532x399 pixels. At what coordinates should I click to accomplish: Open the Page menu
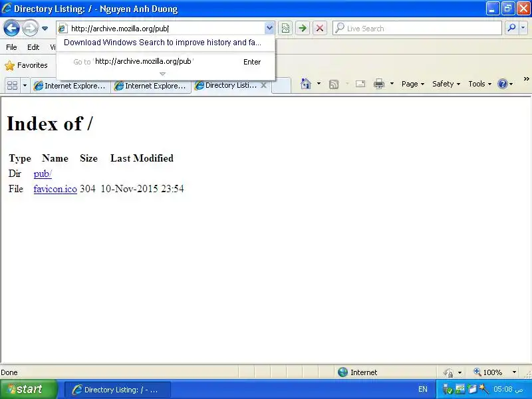(x=412, y=84)
